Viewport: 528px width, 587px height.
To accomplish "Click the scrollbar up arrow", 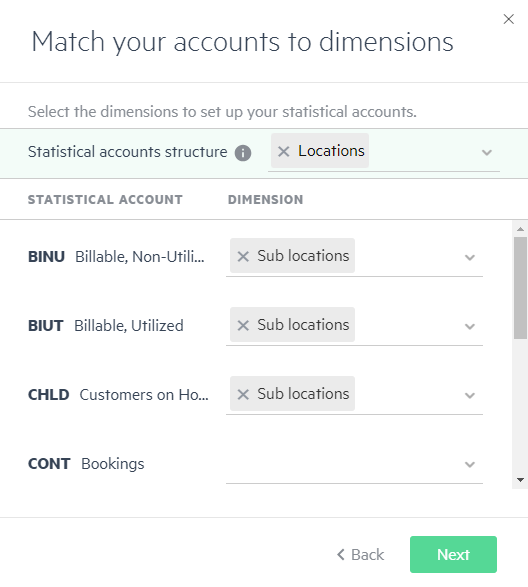I will [520, 229].
